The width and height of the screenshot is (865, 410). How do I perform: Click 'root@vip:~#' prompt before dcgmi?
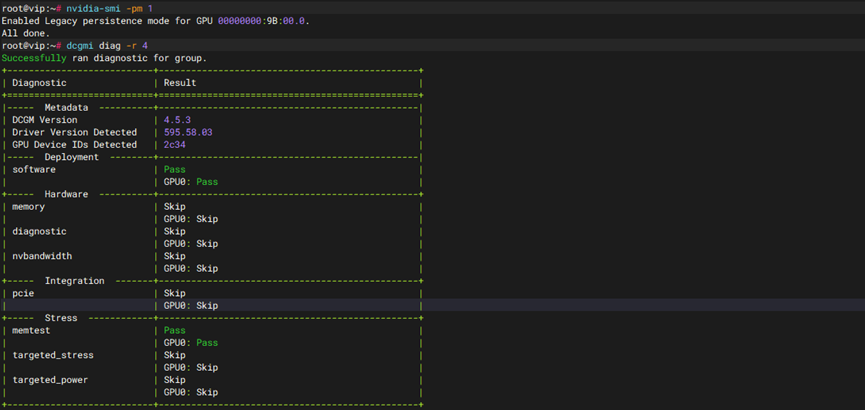(31, 46)
